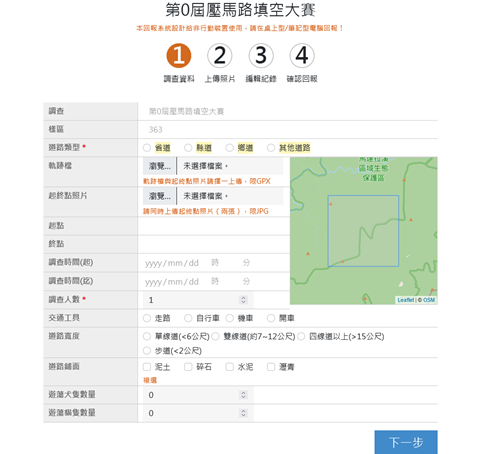
Task: Pick 其他道路 road type radio
Action: 271,148
